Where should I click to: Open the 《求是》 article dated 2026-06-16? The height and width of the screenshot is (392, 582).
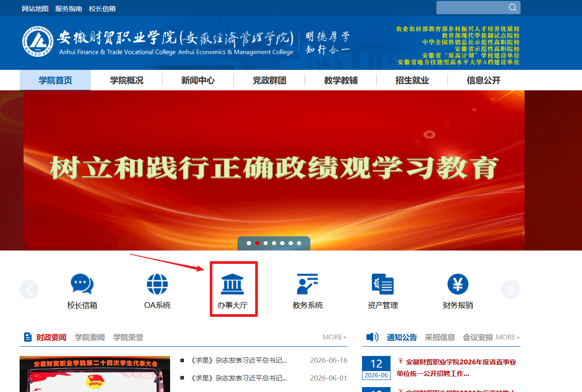[239, 360]
